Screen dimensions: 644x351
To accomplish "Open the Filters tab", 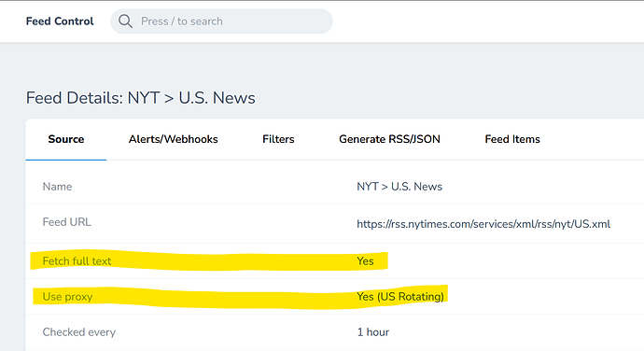I will (278, 139).
